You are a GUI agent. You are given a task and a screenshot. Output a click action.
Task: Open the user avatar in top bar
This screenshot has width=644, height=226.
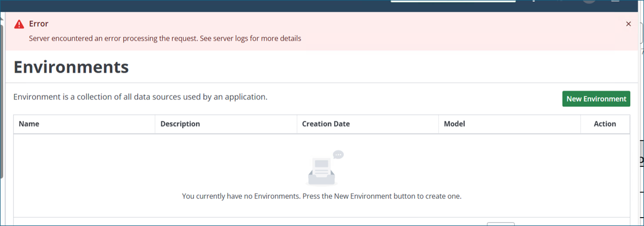(589, 2)
